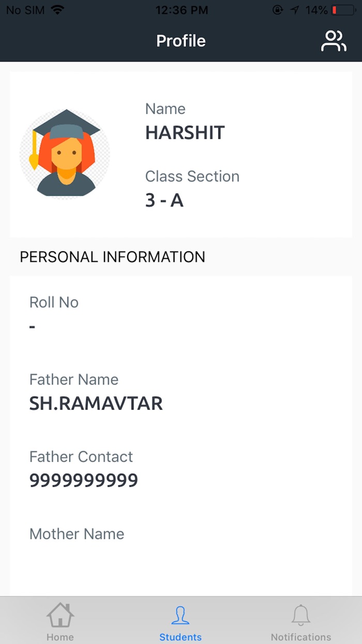Tap the orientation lock icon in status bar
This screenshot has height=644, width=362.
[x=278, y=9]
